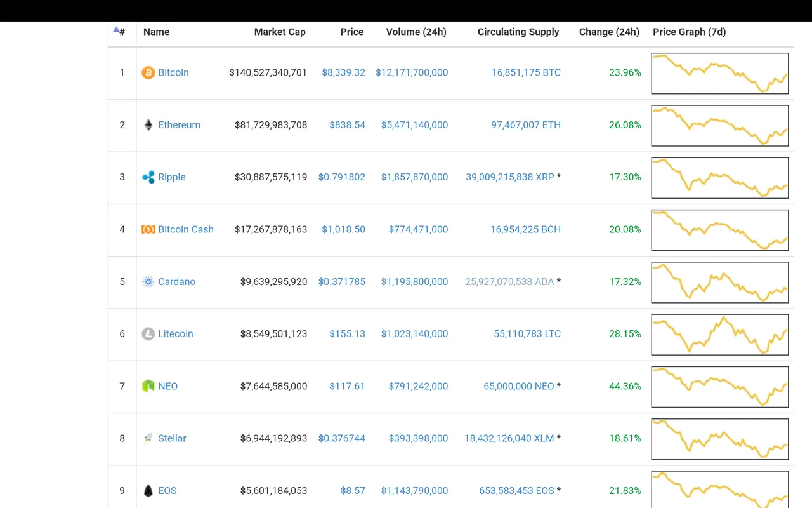
Task: Click EOS volume $1,143,790,000
Action: [414, 491]
